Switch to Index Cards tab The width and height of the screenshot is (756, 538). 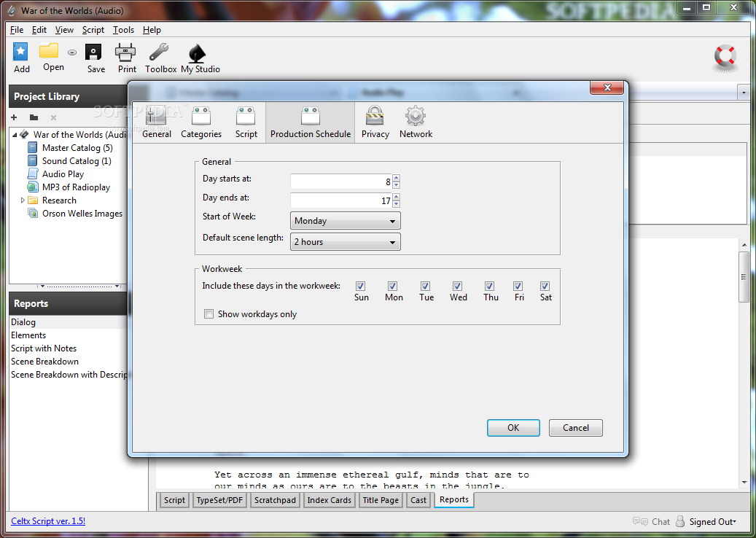coord(330,500)
